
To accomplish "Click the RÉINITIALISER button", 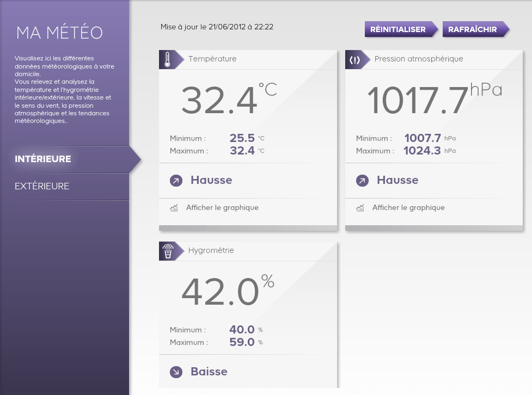I will [x=401, y=29].
